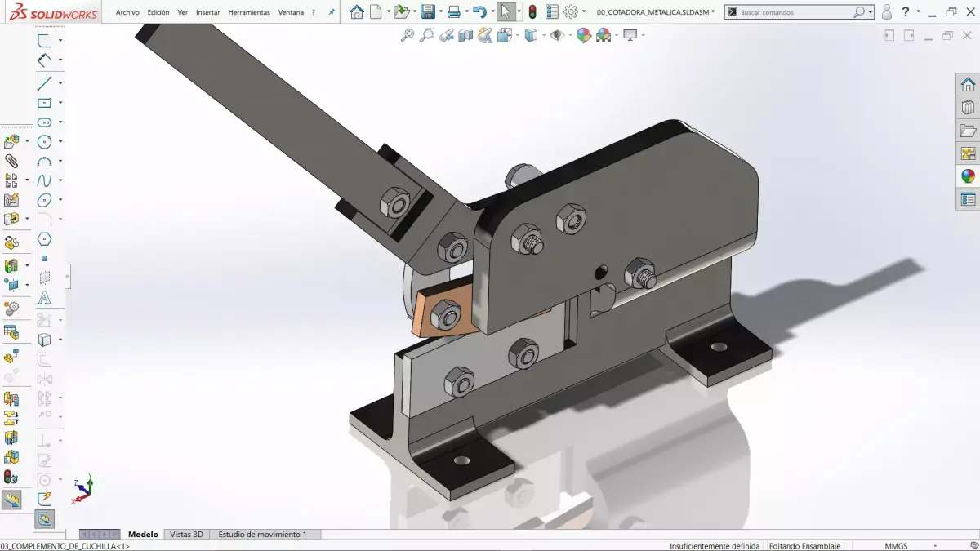Expand the Options gear dropdown arrow
The width and height of the screenshot is (980, 551).
click(584, 12)
